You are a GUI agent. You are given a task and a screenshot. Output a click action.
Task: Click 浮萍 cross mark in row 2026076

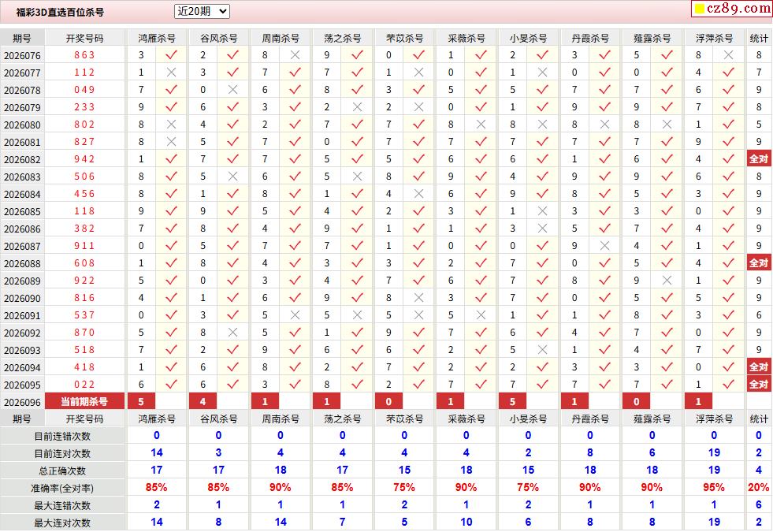[728, 55]
